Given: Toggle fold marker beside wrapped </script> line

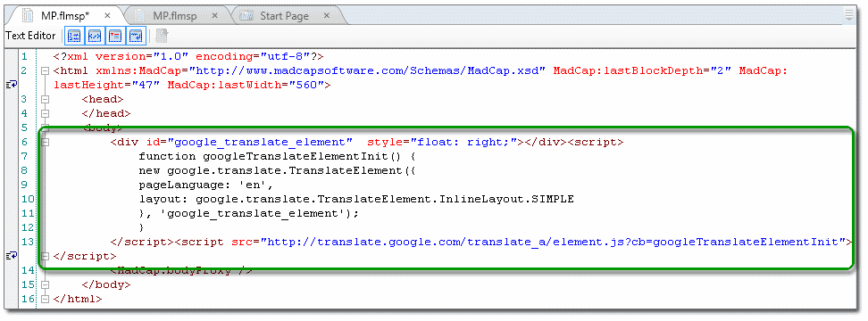Looking at the screenshot, I should click(x=45, y=257).
